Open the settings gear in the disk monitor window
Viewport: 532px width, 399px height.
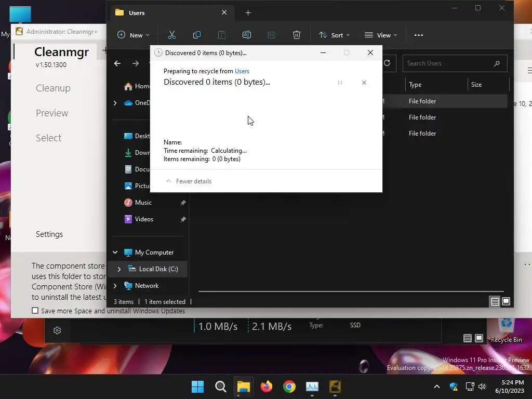pyautogui.click(x=57, y=330)
